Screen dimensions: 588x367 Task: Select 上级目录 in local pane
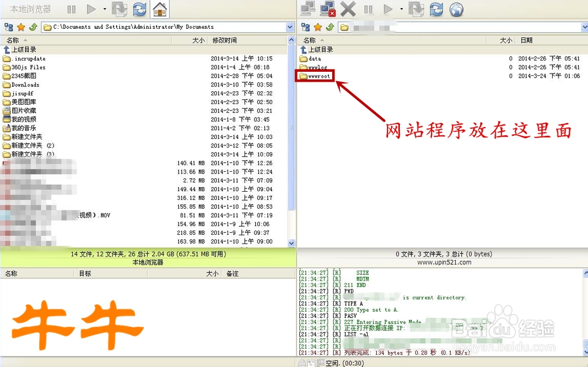click(20, 49)
